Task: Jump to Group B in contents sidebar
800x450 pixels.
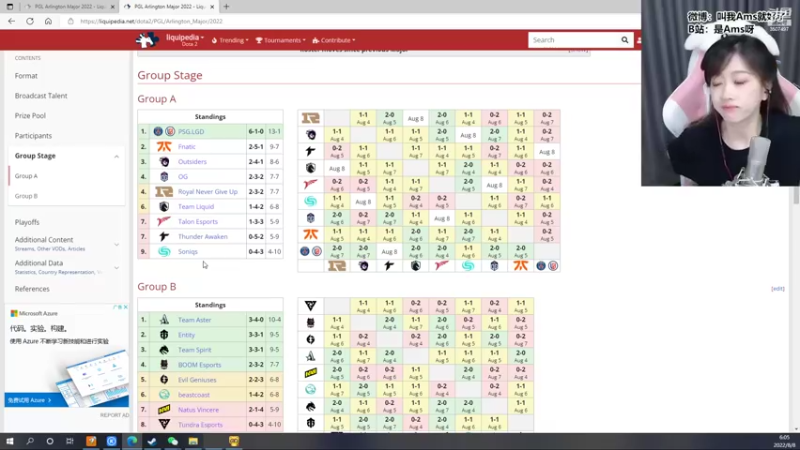Action: [x=27, y=196]
